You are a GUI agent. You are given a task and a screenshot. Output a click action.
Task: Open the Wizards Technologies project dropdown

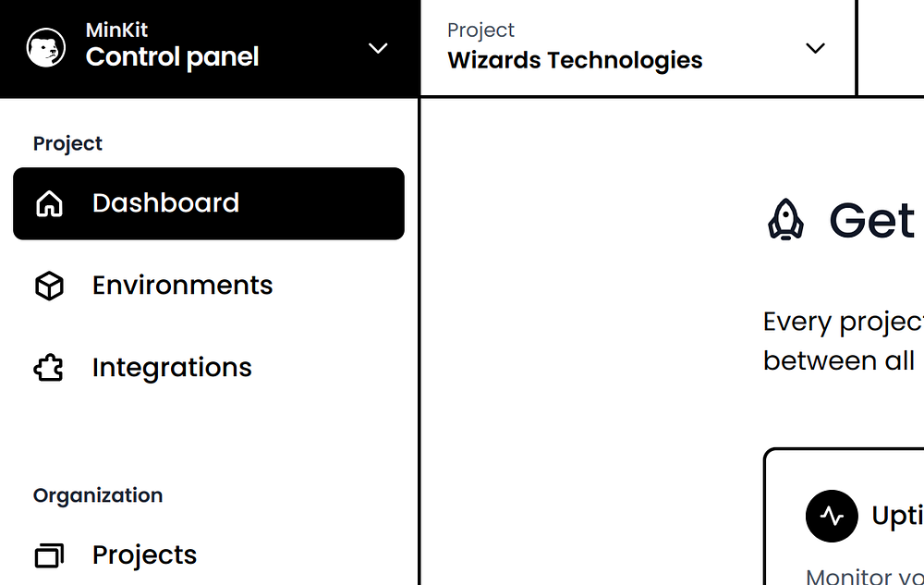click(575, 60)
